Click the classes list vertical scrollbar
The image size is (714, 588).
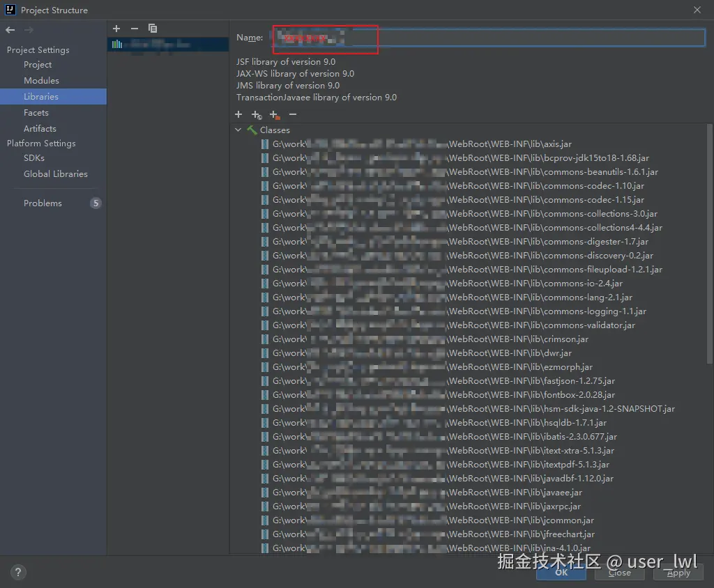point(709,243)
